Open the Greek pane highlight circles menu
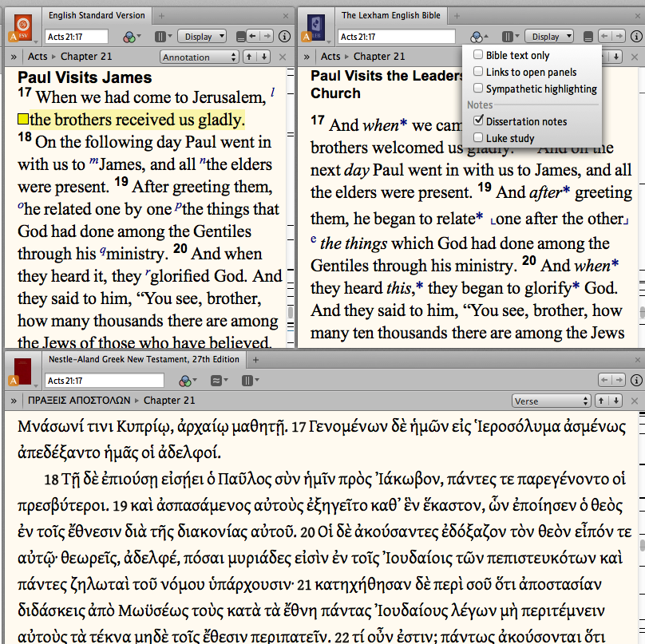Viewport: 645px width, 644px height. click(188, 381)
